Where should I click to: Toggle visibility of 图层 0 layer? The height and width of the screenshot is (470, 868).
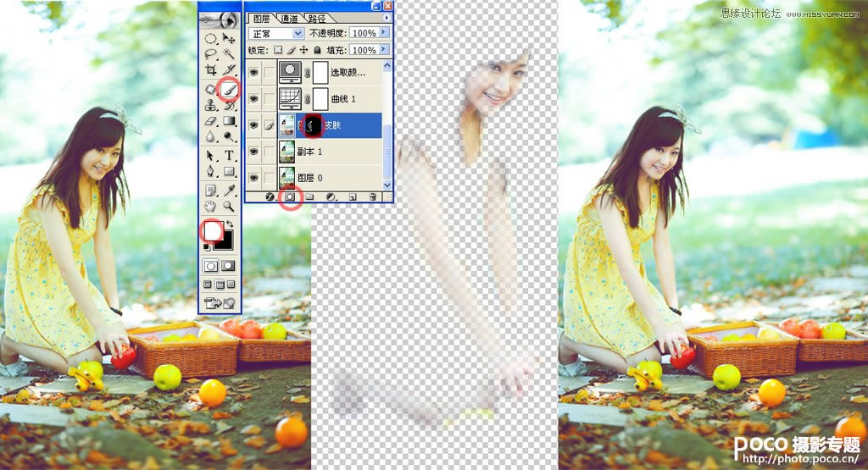(x=254, y=179)
